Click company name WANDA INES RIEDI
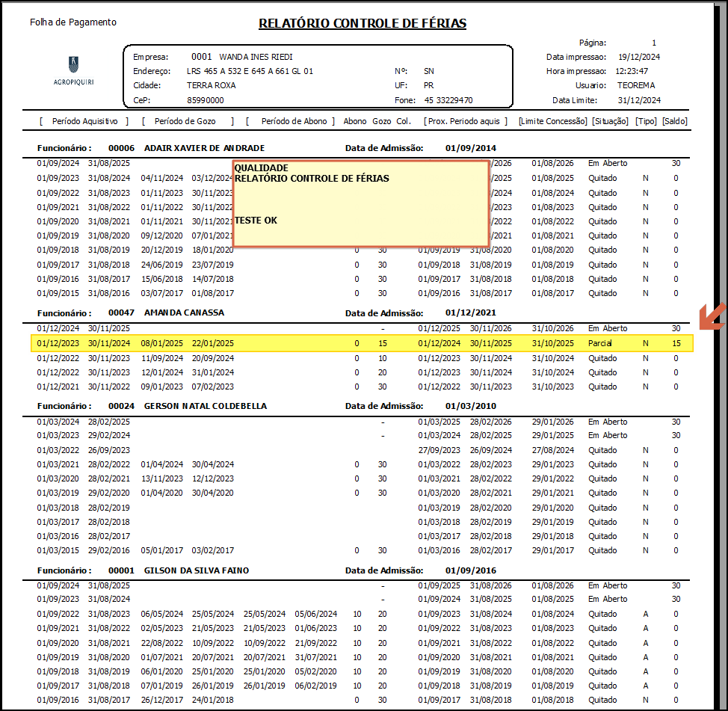Screen dimensions: 728x711 [256, 57]
